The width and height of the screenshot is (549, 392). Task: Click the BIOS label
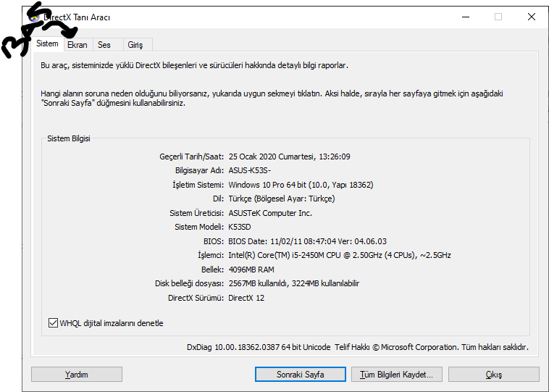coord(214,241)
